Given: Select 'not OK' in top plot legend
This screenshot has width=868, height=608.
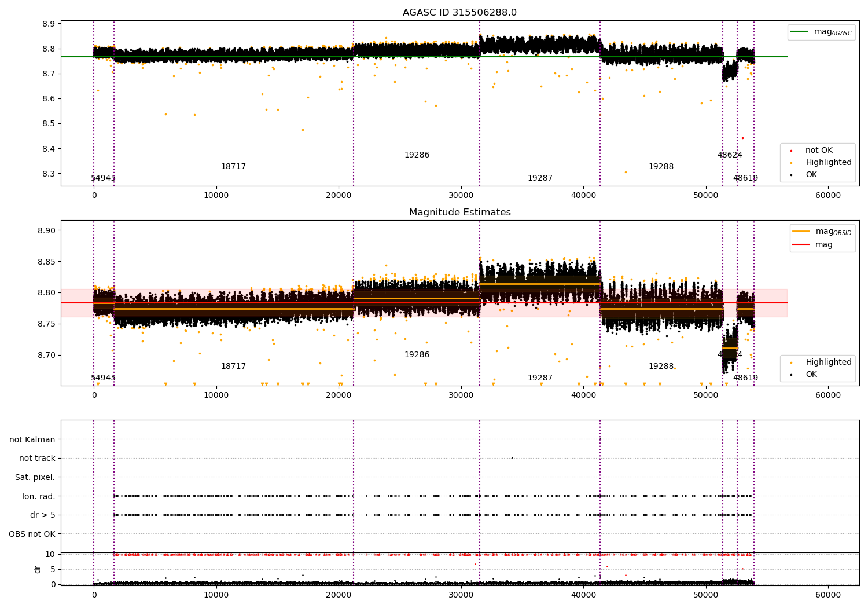Looking at the screenshot, I should (812, 151).
